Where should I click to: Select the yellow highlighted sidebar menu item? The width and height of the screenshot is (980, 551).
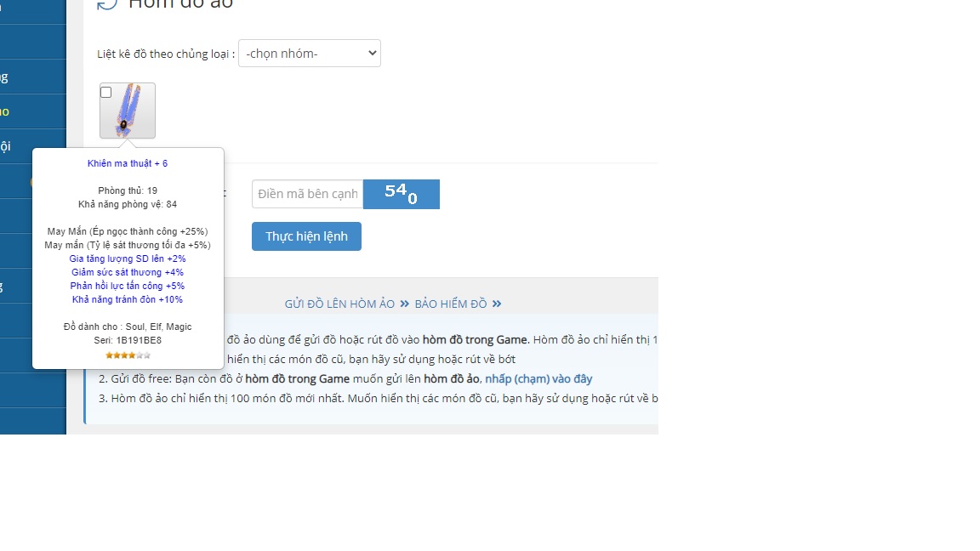5,111
